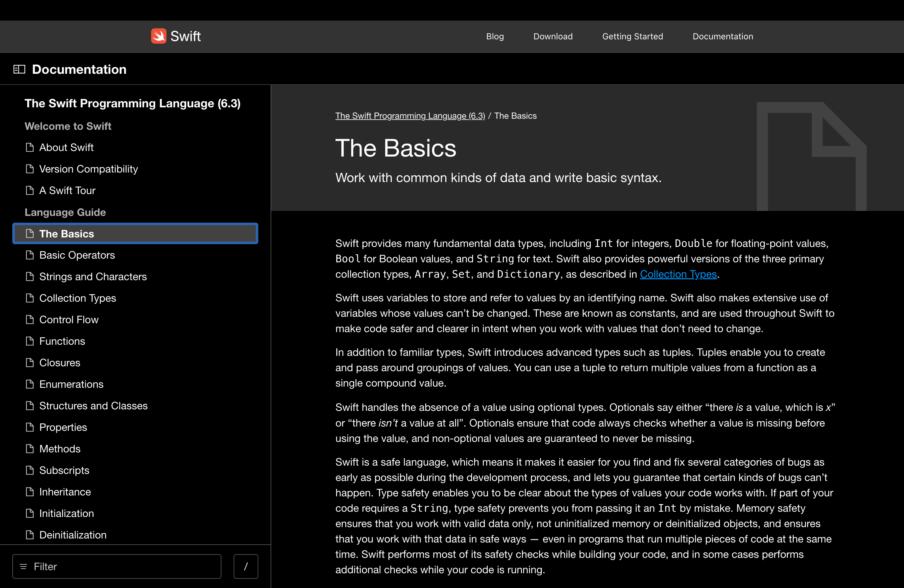This screenshot has height=588, width=904.
Task: Click the filter icon inside the Filter box
Action: [24, 566]
